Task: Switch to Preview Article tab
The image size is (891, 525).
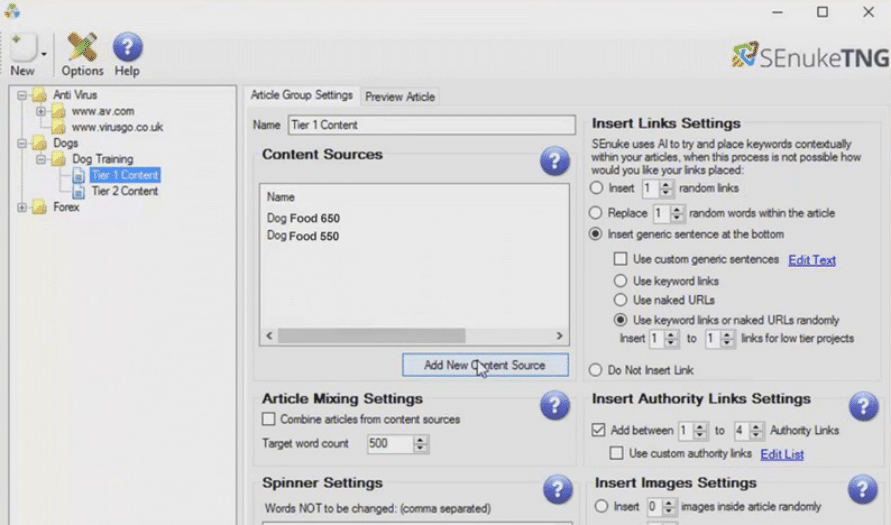Action: click(400, 97)
